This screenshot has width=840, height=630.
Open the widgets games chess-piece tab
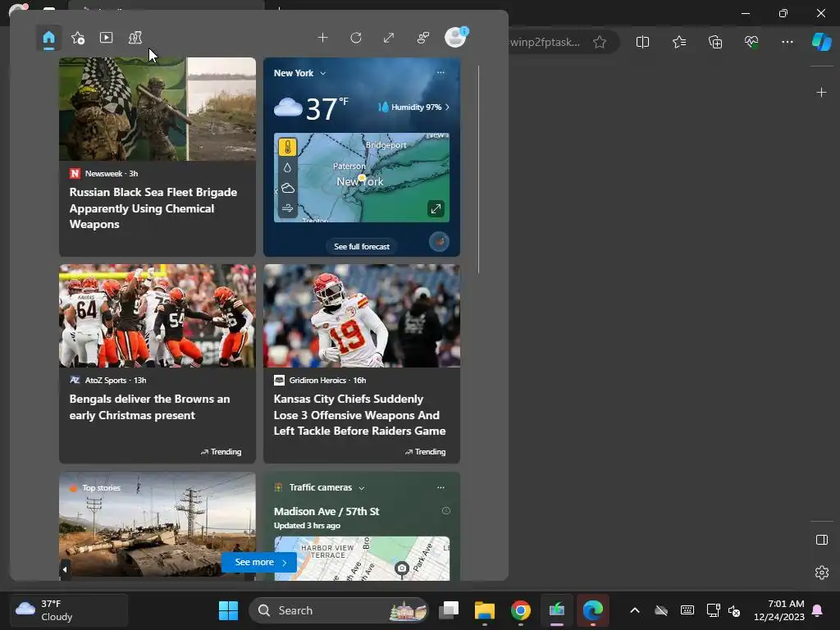coord(135,38)
